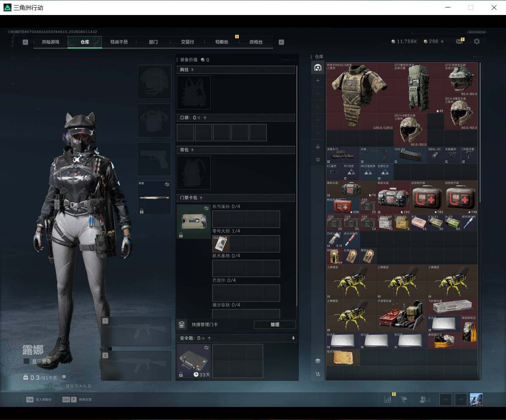Click the pin icon on the 安全箱 header
The height and width of the screenshot is (420, 506).
pos(293,338)
